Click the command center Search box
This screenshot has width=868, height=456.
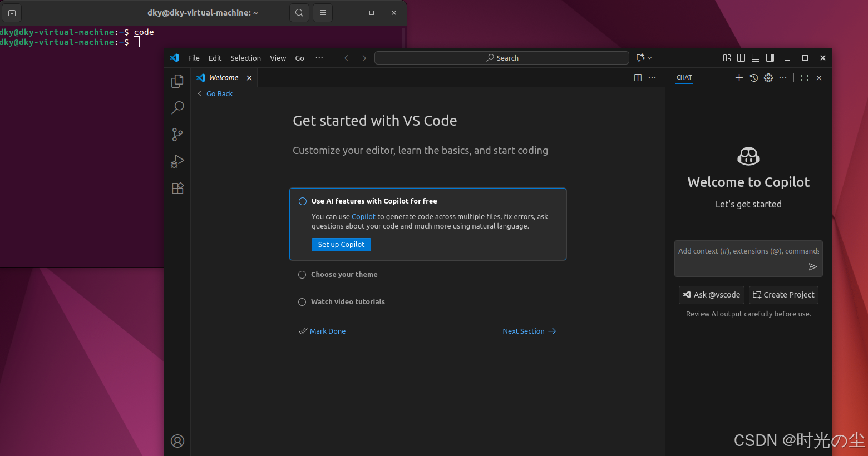tap(502, 58)
